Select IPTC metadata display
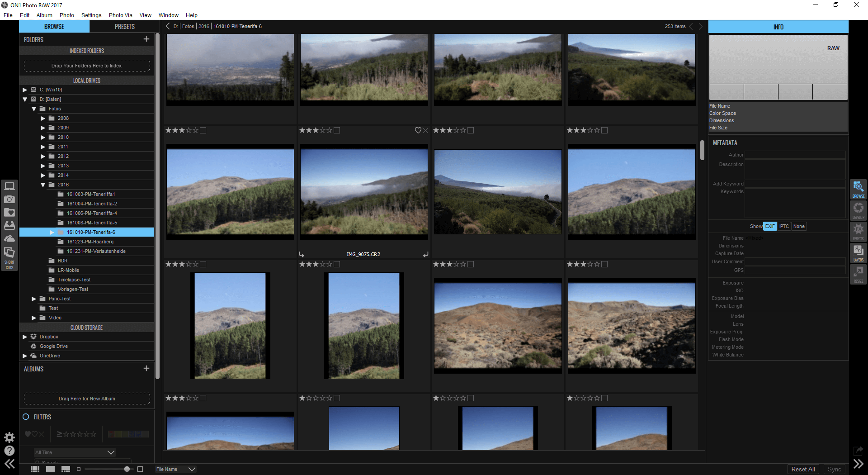868x475 pixels. pos(784,226)
